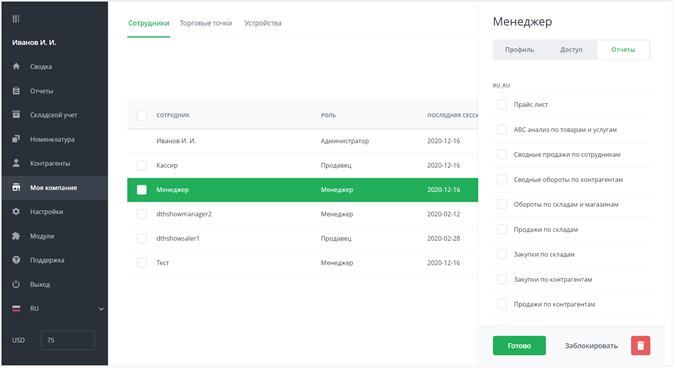The height and width of the screenshot is (368, 675).
Task: Click the home icon next to Сводка
Action: pos(16,66)
